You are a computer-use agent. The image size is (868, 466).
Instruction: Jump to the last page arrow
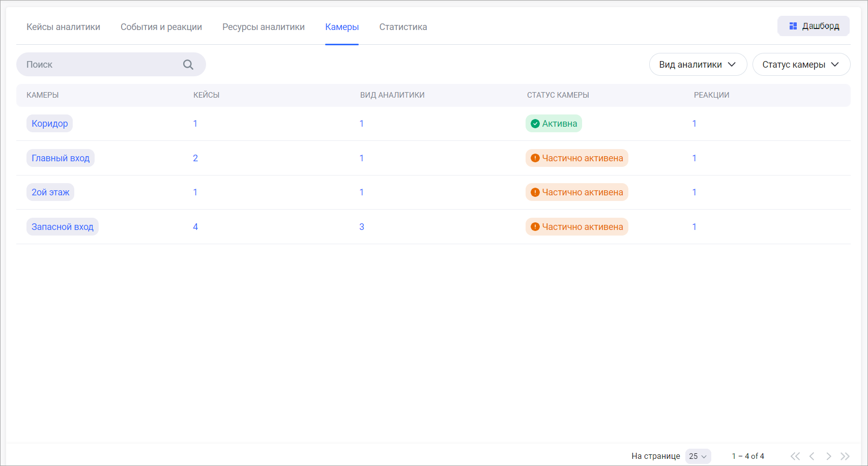coord(845,456)
